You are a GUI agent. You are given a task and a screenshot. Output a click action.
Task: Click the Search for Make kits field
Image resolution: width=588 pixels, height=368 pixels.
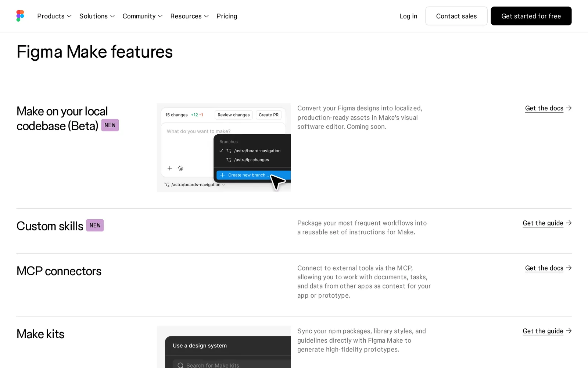(232, 364)
